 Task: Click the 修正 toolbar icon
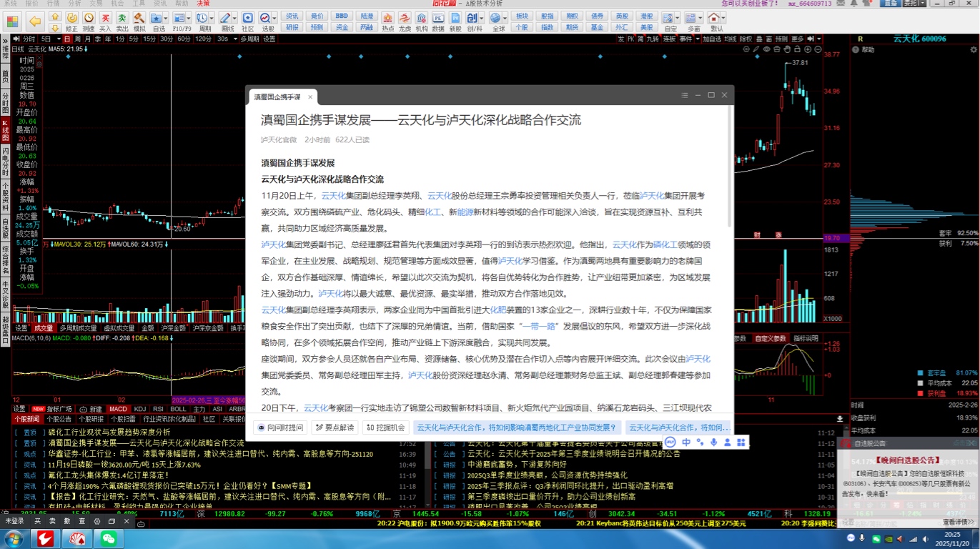[x=71, y=17]
